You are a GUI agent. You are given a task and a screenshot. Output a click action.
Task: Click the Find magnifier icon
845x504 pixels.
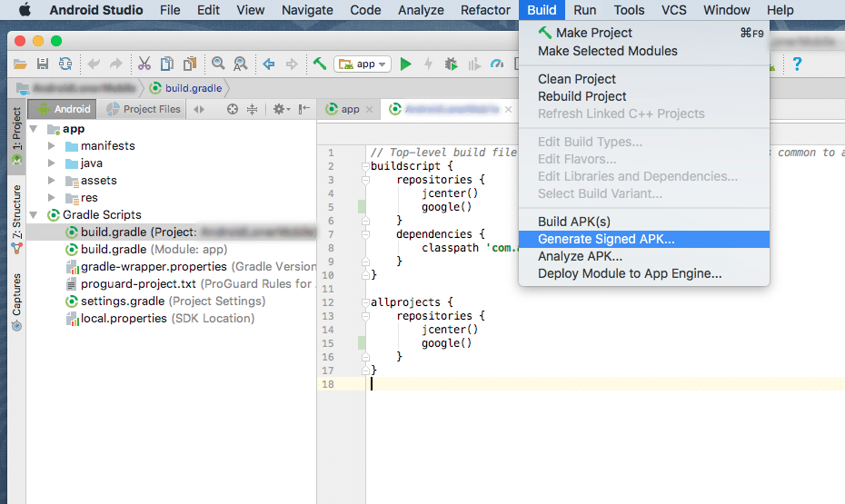tap(218, 64)
